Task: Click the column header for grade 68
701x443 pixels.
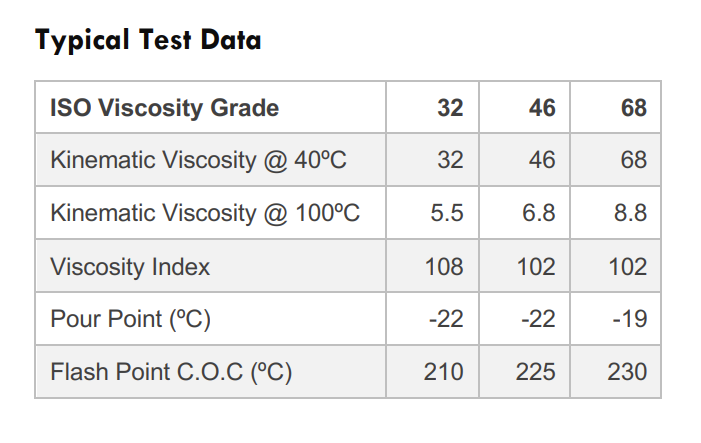Action: click(x=633, y=107)
